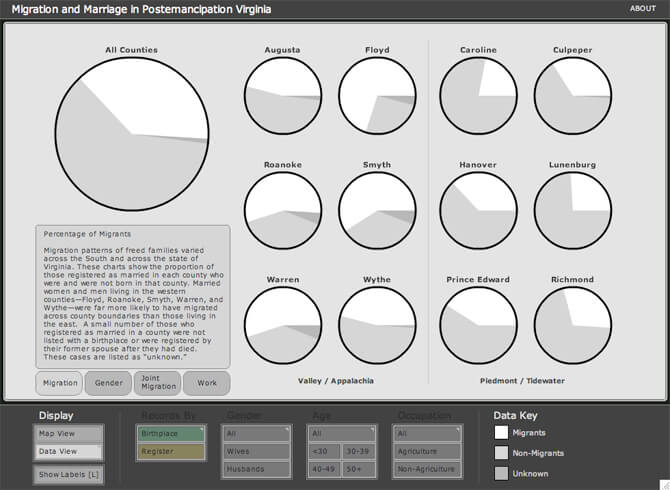The width and height of the screenshot is (670, 490).
Task: Click the Percentage of Migrants description text
Action: click(132, 295)
